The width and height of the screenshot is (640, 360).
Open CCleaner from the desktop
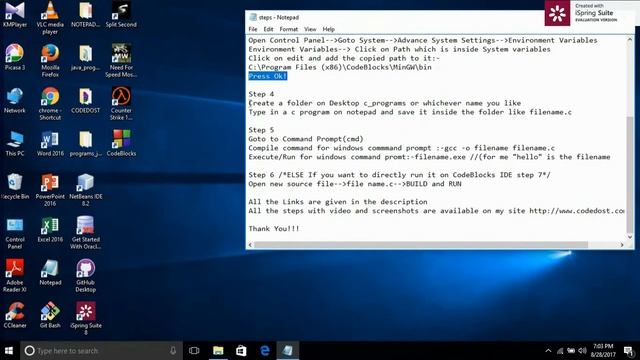coord(15,315)
